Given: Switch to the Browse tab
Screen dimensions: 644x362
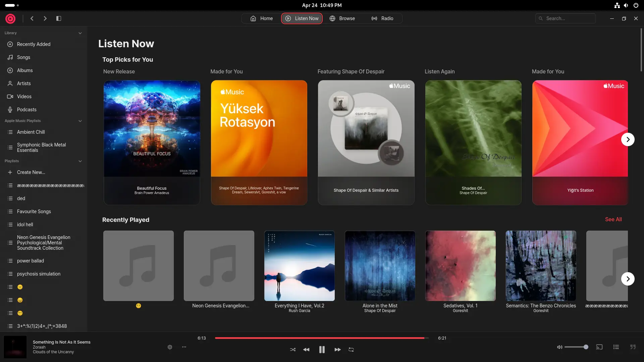Looking at the screenshot, I should 342,18.
